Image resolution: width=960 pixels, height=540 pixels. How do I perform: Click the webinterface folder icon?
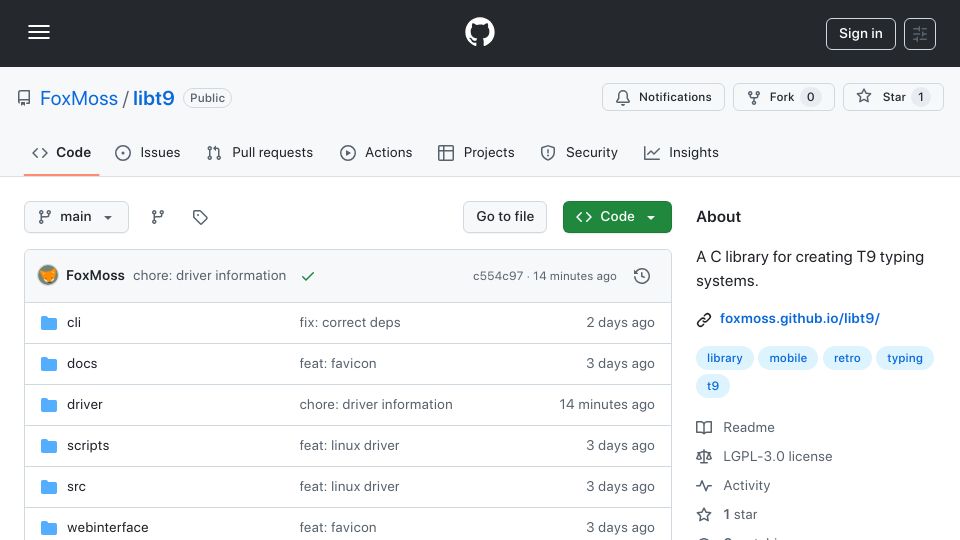coord(49,528)
